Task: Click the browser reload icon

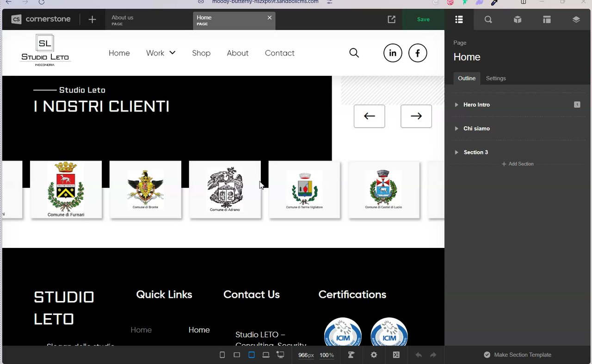Action: click(x=41, y=2)
